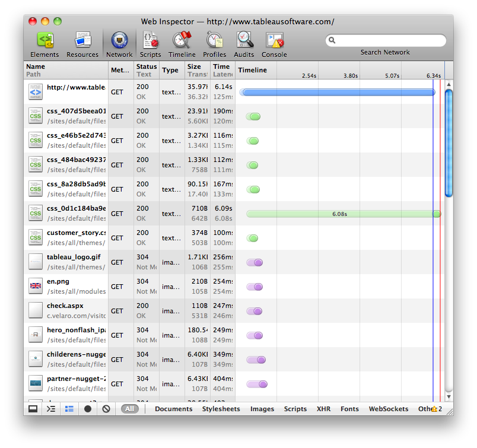Click the 6.09s time value
Screen dimensions: 477x448
[x=224, y=208]
